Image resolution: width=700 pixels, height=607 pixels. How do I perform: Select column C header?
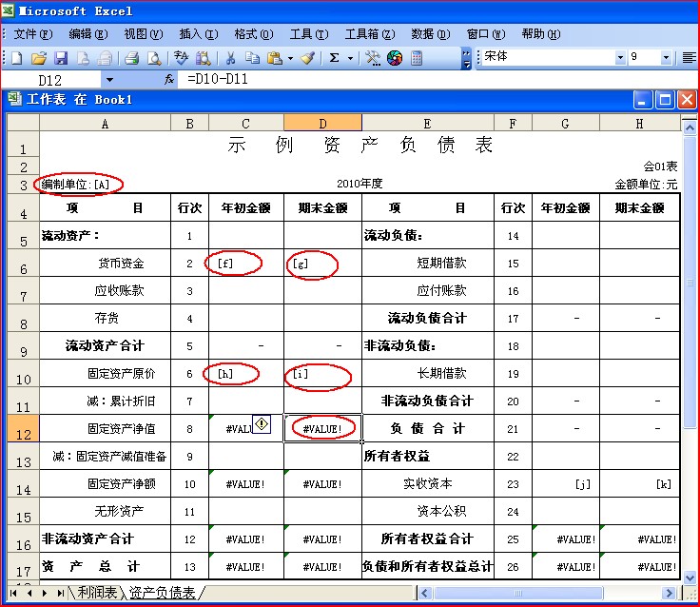click(x=245, y=122)
